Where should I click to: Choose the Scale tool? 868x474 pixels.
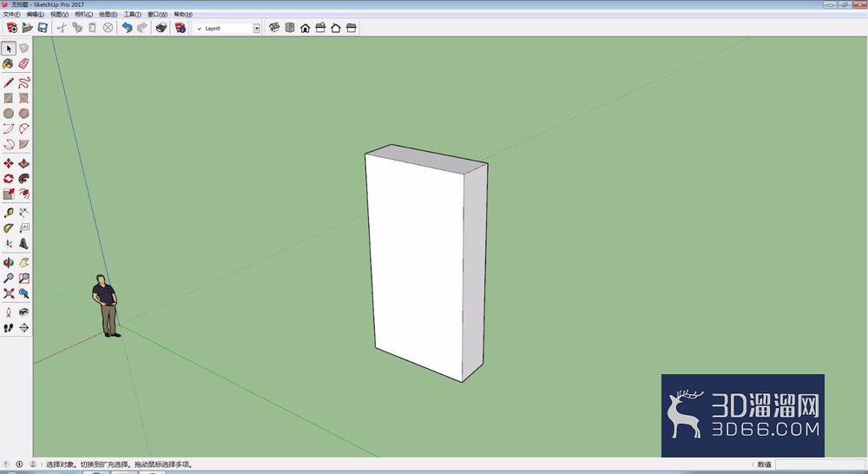(9, 194)
